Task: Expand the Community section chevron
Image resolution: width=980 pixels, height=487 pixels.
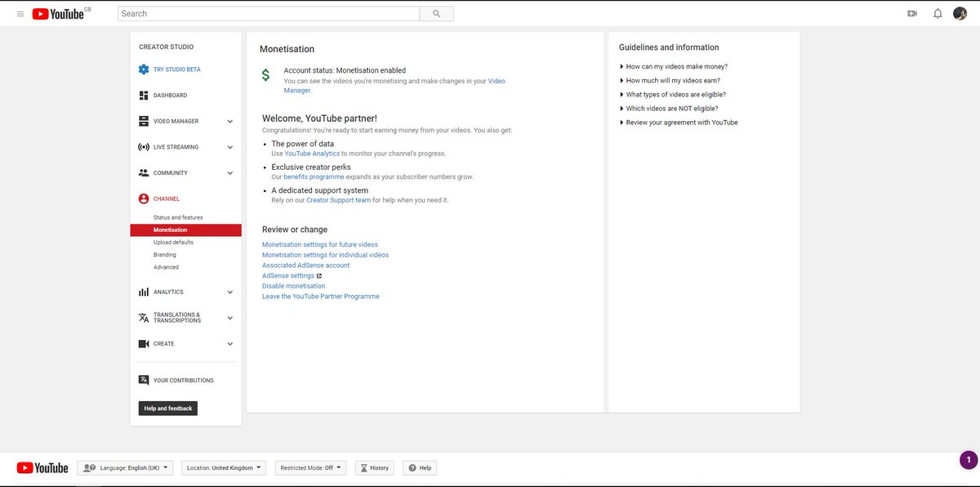Action: [x=230, y=173]
